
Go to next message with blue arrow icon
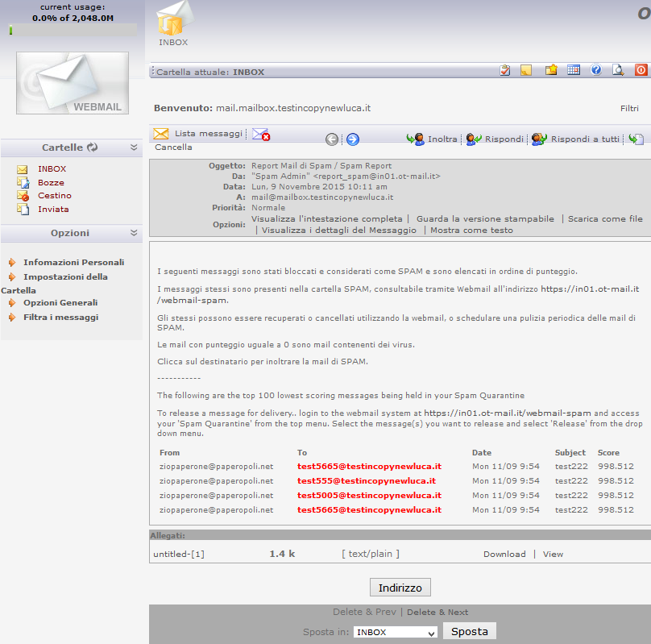(x=352, y=139)
